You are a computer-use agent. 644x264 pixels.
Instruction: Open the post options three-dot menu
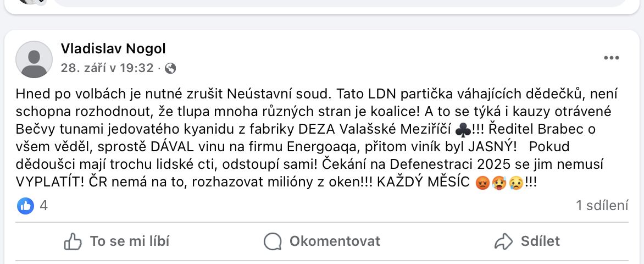point(612,58)
